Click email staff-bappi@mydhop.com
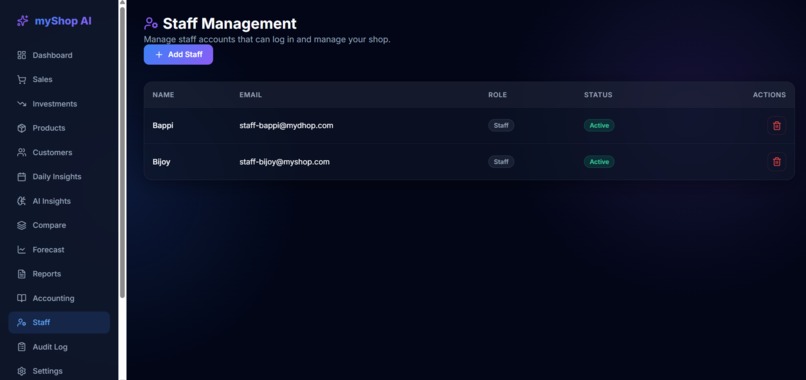 point(286,125)
